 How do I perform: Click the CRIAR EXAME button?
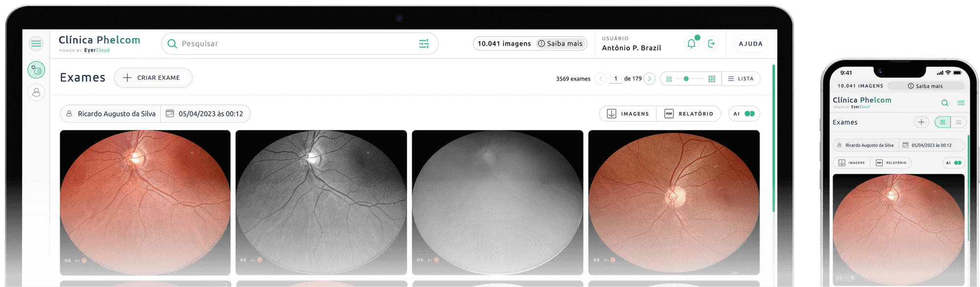coord(153,78)
